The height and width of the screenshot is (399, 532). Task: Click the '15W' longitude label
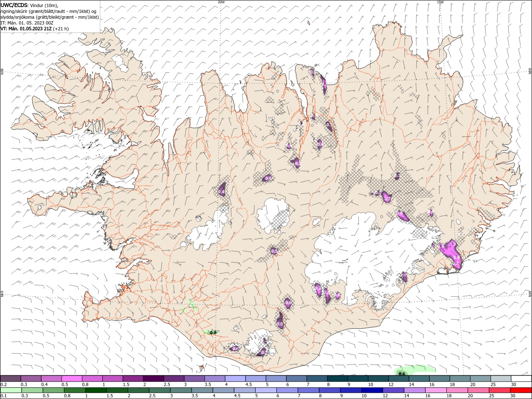440,2
